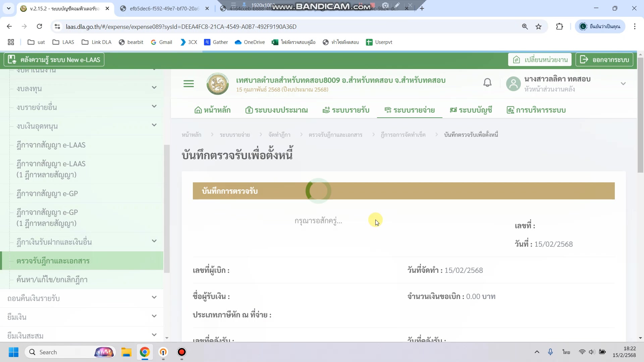Open the notification bell
644x362 pixels.
point(487,83)
